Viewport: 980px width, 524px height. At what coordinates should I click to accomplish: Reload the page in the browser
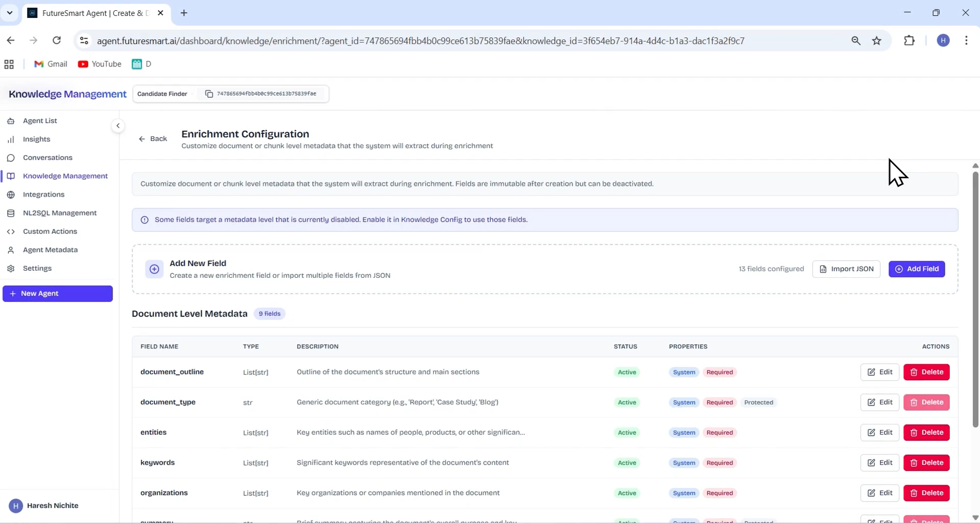coord(57,40)
